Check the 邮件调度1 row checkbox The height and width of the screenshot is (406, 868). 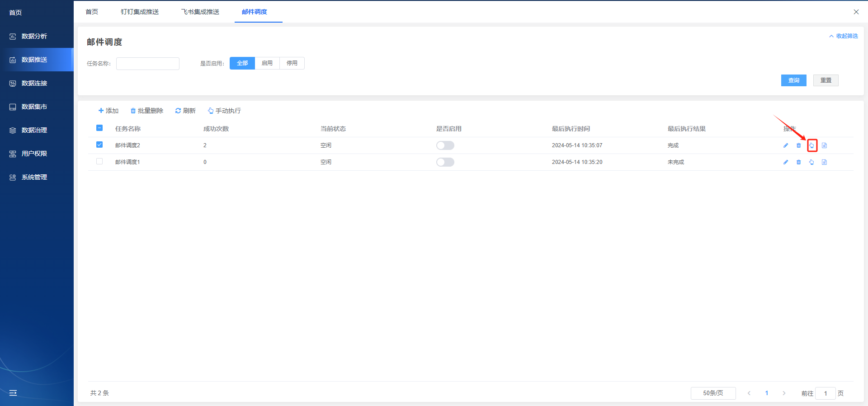[x=99, y=161]
